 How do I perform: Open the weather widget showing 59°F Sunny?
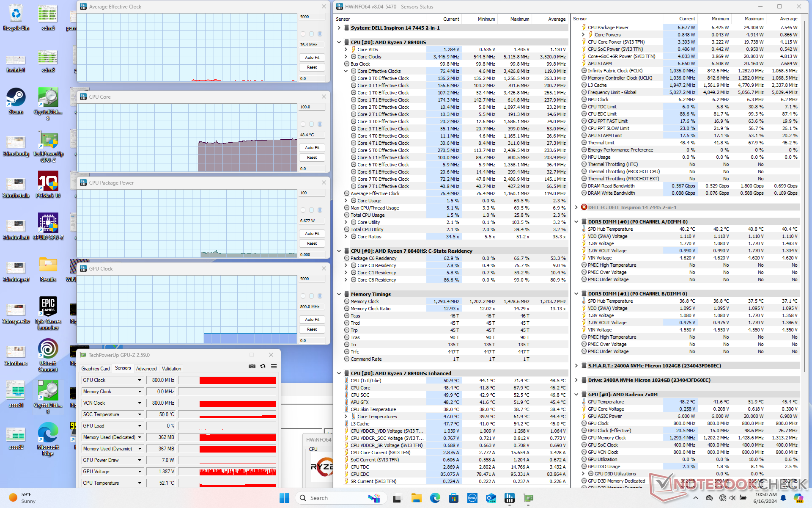click(x=22, y=498)
